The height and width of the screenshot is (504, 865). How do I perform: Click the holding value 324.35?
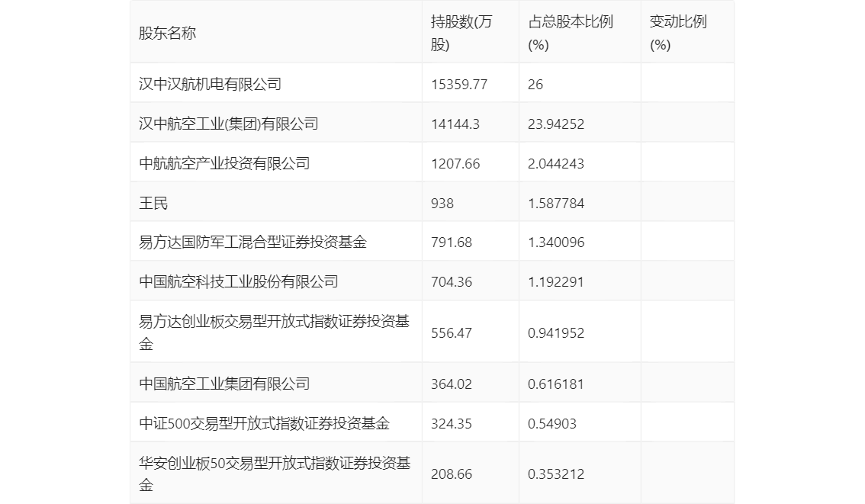[x=452, y=424]
